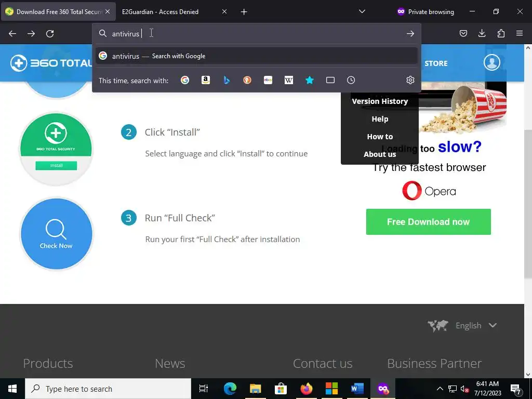Open Contact us footer heading
The image size is (532, 399).
point(323,363)
